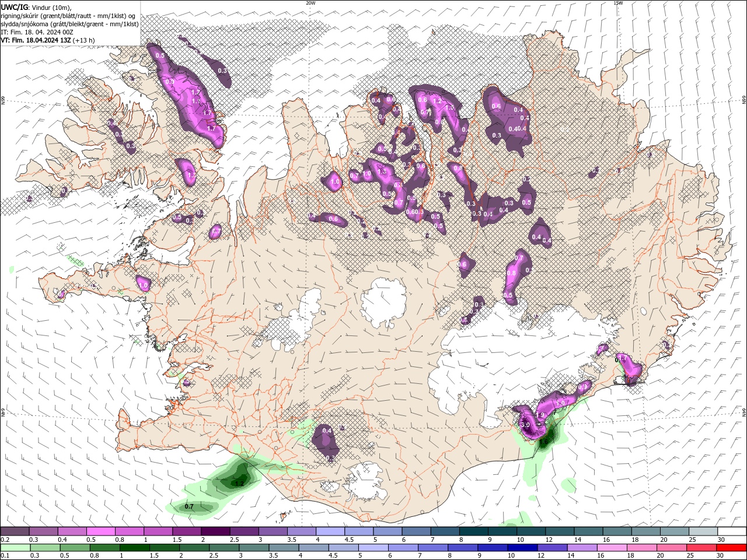Viewport: 747px width, 560px height.
Task: Click the lower legend swatch between 25 and 30
Action: (x=701, y=548)
